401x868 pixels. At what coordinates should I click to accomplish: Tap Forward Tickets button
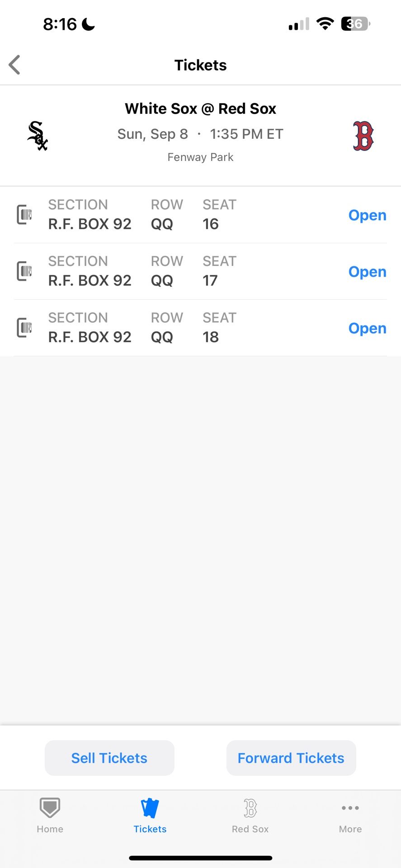pyautogui.click(x=291, y=758)
